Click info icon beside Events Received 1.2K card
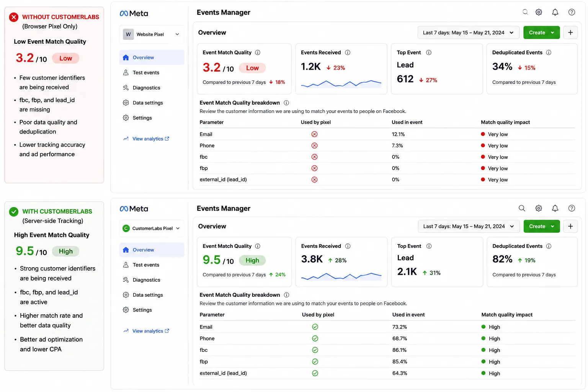The width and height of the screenshot is (588, 392). coord(348,52)
